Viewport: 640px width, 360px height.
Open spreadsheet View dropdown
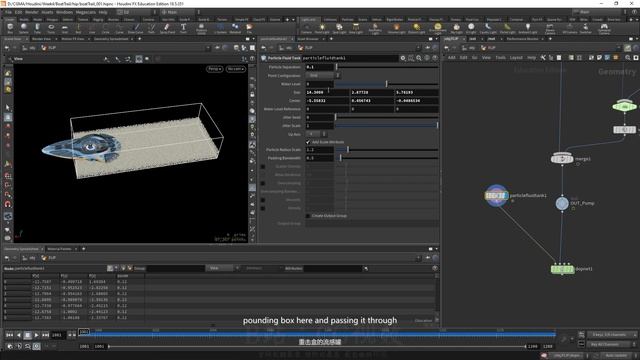222,268
